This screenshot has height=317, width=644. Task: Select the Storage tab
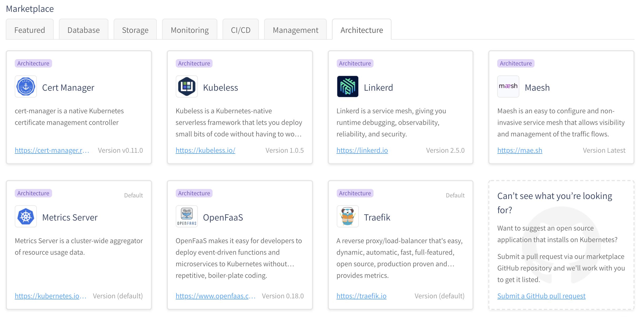pos(135,30)
